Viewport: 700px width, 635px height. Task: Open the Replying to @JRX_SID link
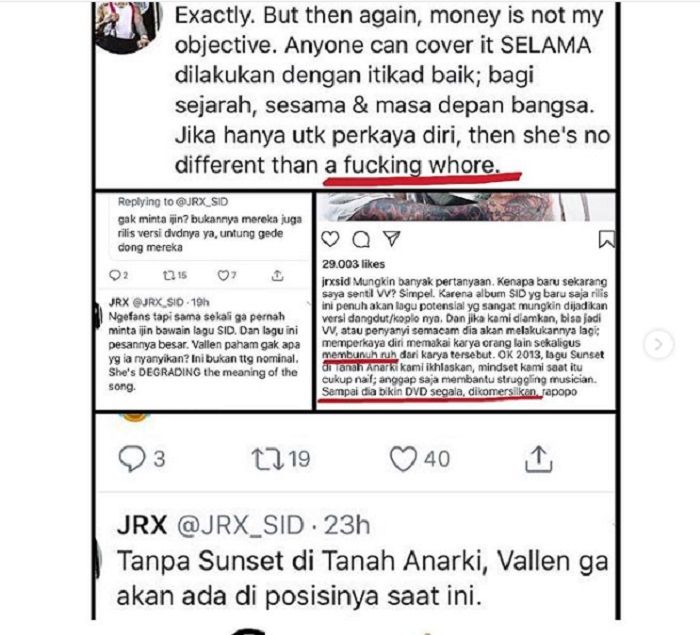(173, 202)
